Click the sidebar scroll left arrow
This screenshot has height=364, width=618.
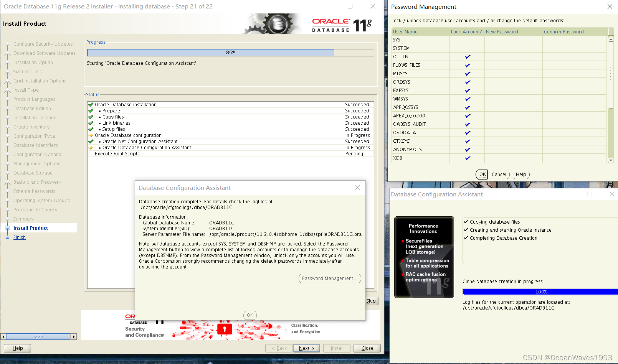[3, 337]
